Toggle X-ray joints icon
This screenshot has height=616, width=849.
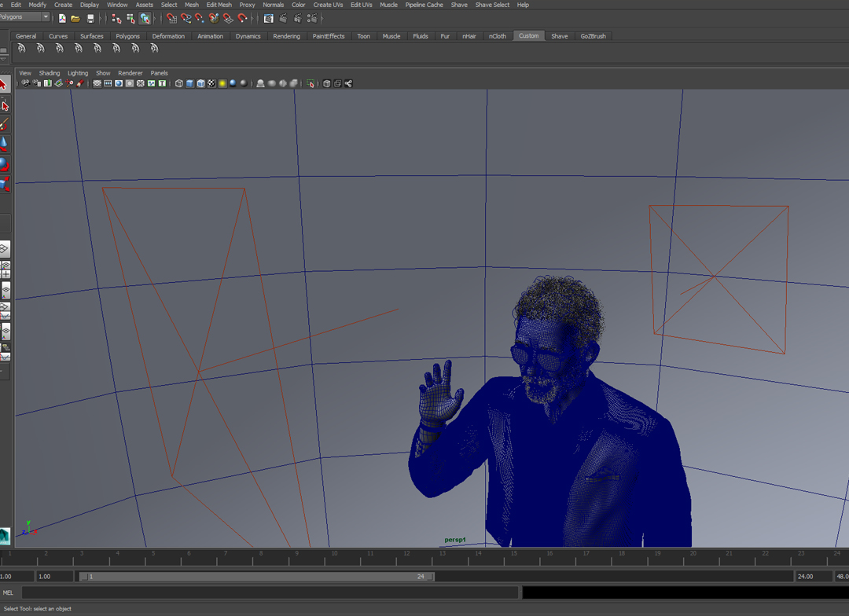pos(349,83)
